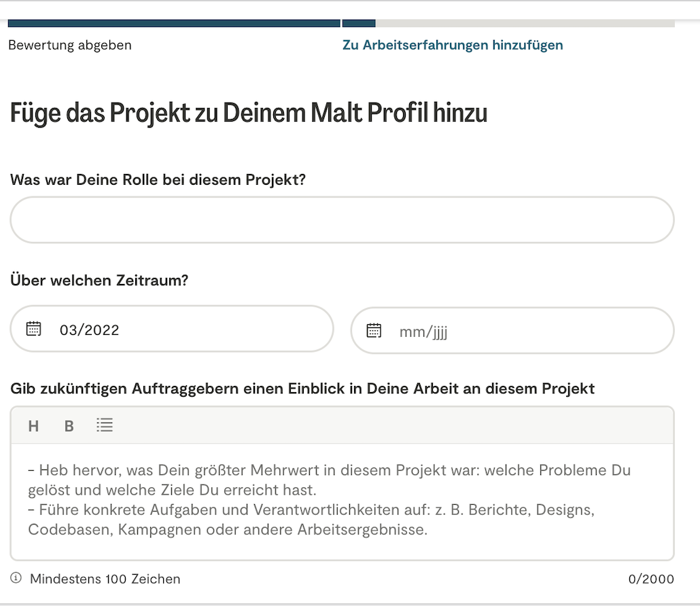Insert a bulleted list in the editor
This screenshot has height=606, width=700.
pos(105,425)
